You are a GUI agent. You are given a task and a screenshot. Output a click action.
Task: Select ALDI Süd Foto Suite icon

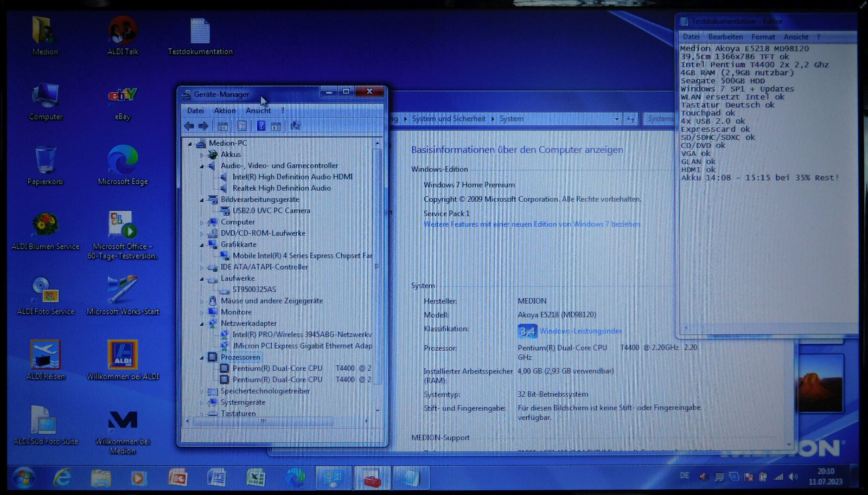pos(46,426)
